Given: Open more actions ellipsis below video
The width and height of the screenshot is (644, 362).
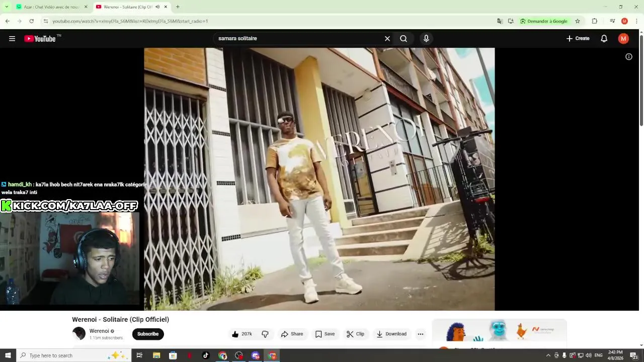Looking at the screenshot, I should [421, 334].
